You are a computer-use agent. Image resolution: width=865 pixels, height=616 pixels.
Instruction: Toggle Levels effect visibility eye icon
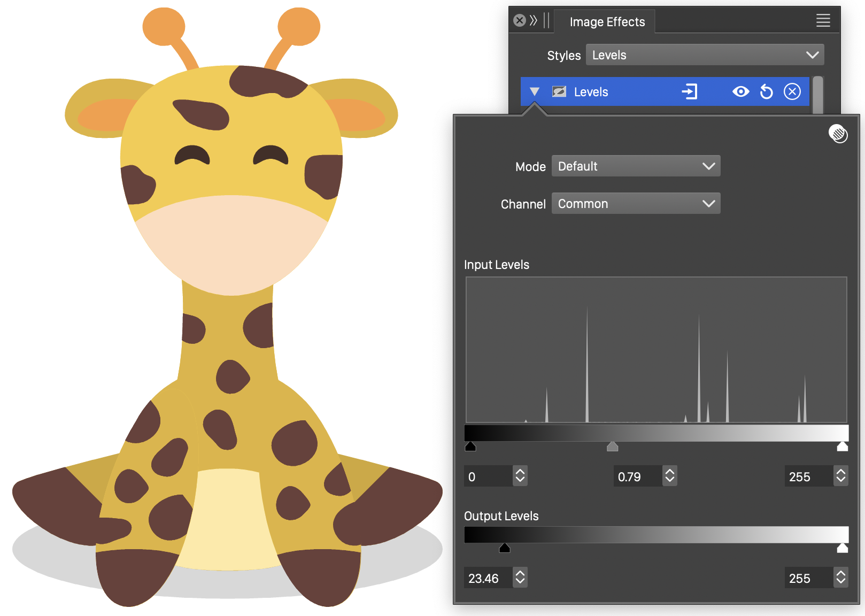tap(740, 92)
